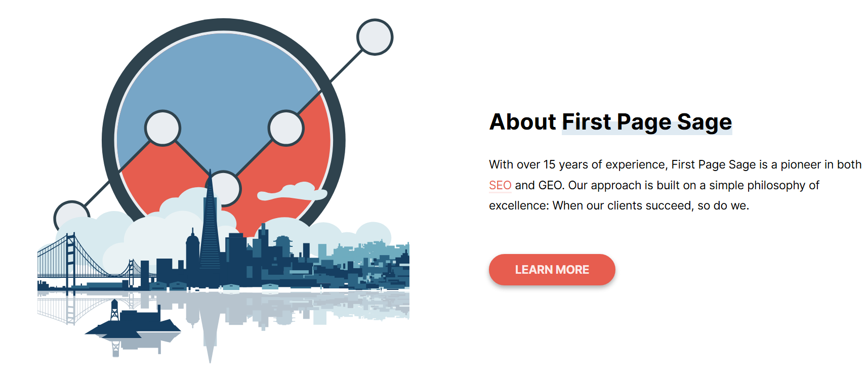Click the small white cloud over the red area
868x380 pixels.
(x=293, y=192)
